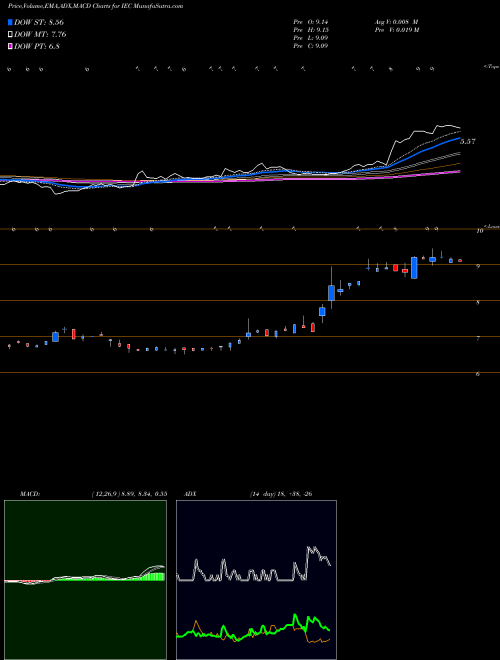
Task: Click the '<Lows' marker label
Action: click(491, 226)
